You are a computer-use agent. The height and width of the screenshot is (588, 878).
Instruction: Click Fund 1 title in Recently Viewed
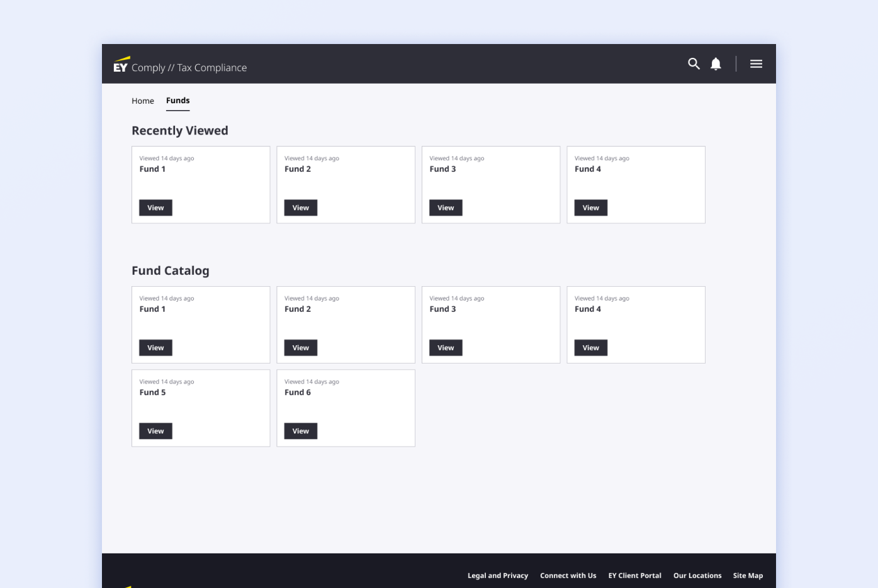click(152, 169)
